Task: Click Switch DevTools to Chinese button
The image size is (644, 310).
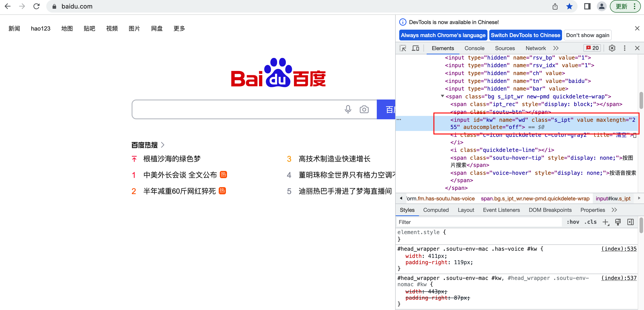Action: coord(525,35)
